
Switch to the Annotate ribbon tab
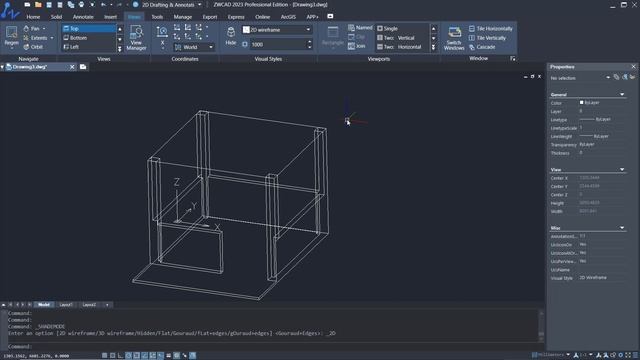click(x=83, y=17)
